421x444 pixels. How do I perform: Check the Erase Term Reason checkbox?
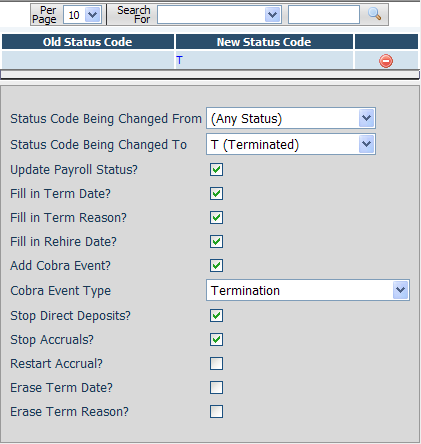pos(216,411)
